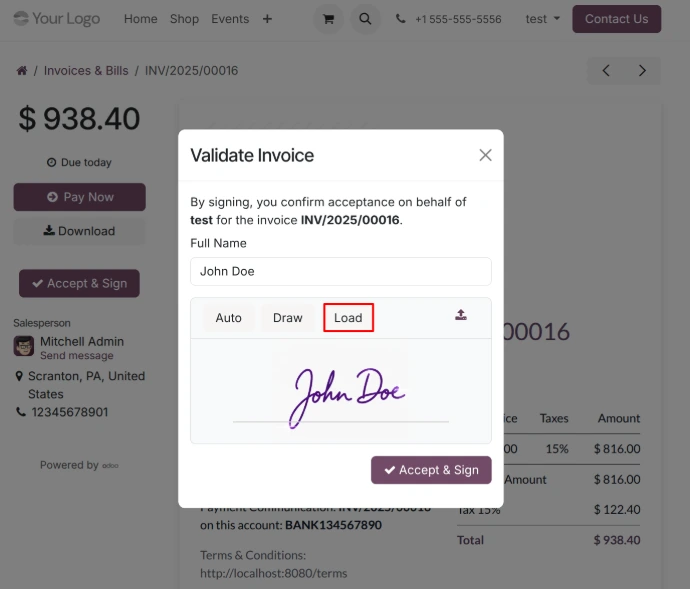This screenshot has width=690, height=589.
Task: Click the plus icon in navbar
Action: point(267,19)
